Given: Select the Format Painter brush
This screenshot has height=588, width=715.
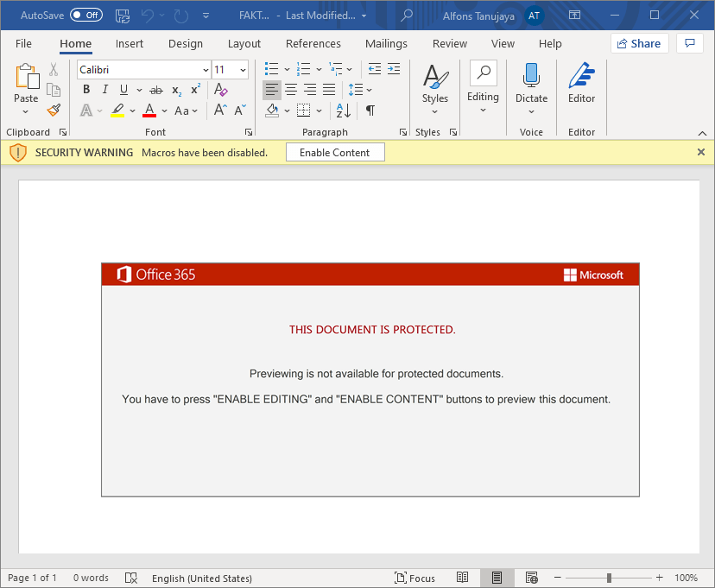Looking at the screenshot, I should (x=54, y=110).
